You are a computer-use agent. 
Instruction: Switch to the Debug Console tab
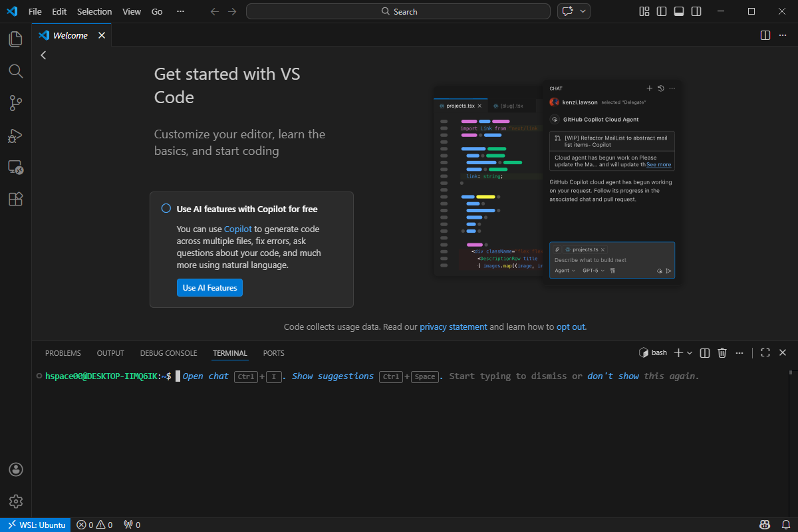click(x=168, y=353)
